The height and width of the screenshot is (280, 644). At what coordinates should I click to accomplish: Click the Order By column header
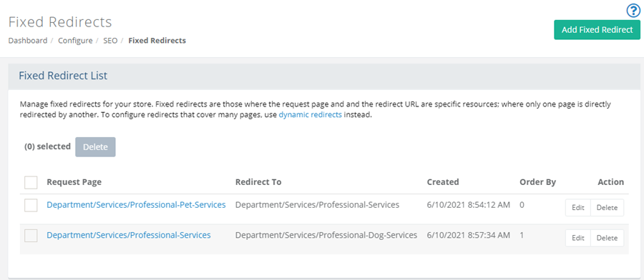537,182
